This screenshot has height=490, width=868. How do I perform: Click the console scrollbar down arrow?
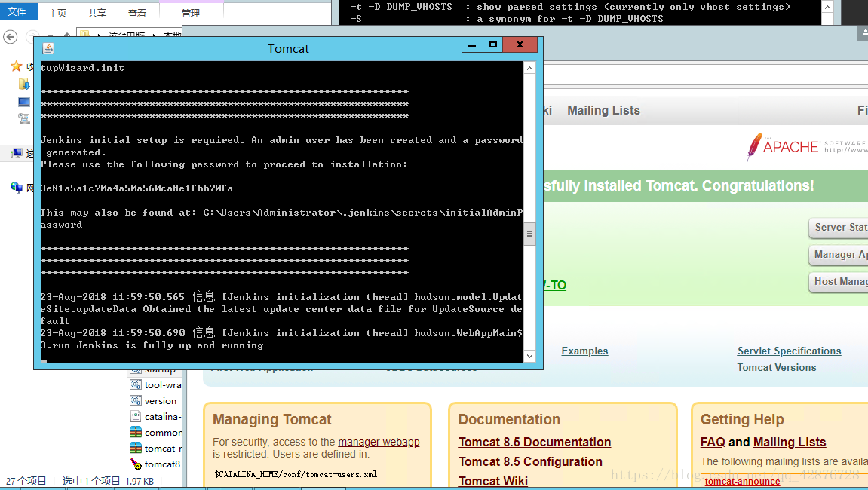(x=529, y=356)
